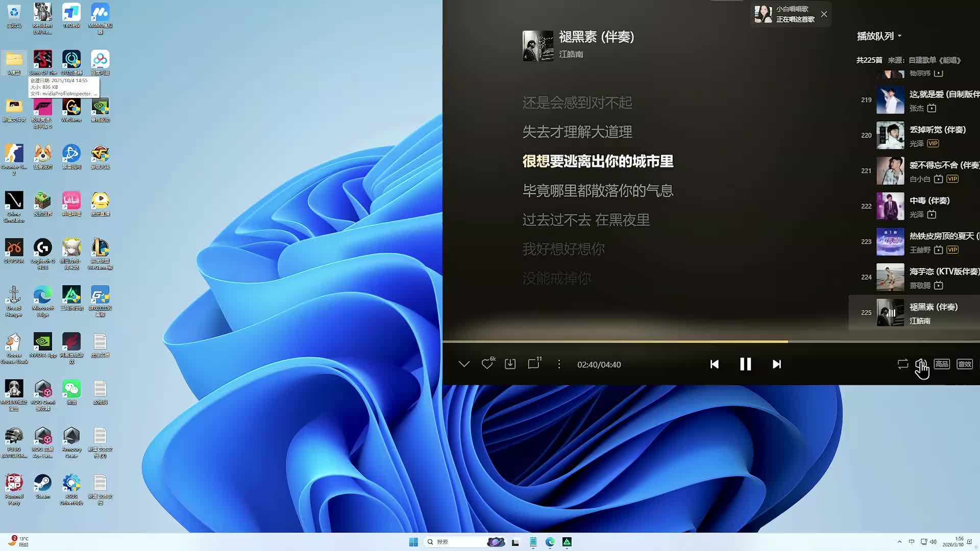Pause the playing song

pyautogui.click(x=745, y=364)
